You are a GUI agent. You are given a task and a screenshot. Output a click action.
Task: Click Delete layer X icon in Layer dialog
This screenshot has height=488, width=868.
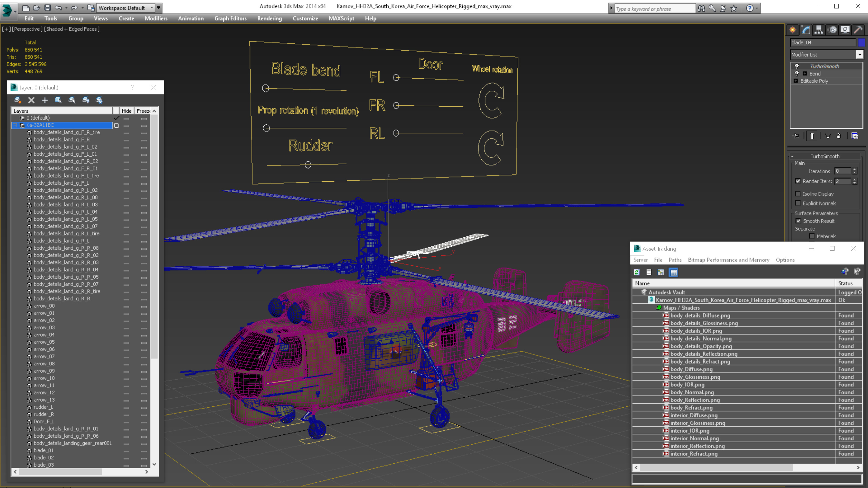[x=31, y=100]
